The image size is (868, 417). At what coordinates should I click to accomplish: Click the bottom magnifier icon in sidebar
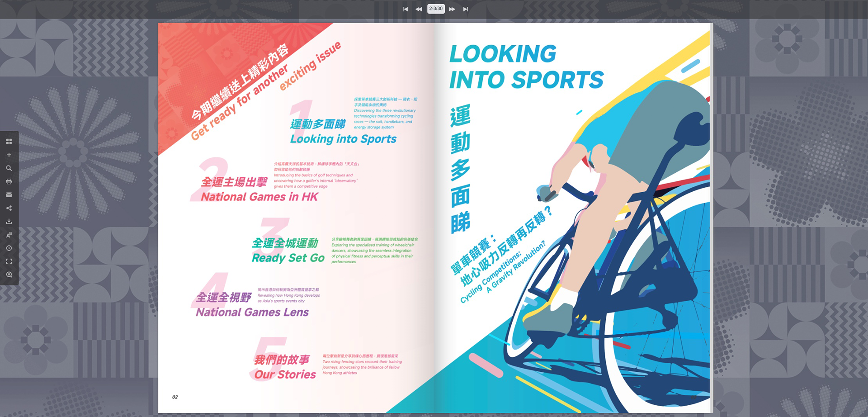[x=9, y=275]
